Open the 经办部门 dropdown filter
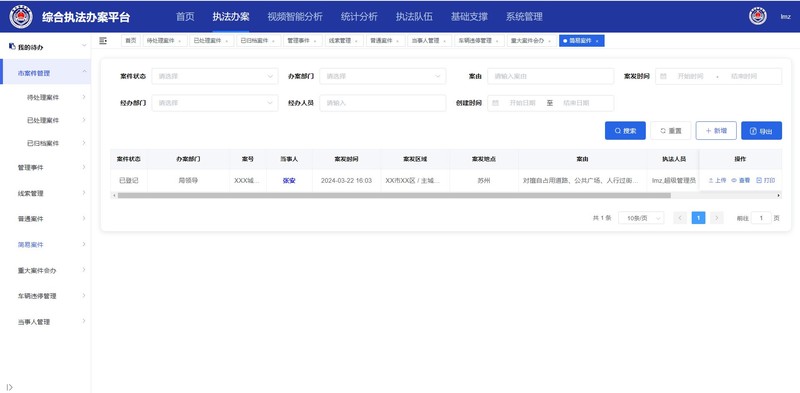Image resolution: width=800 pixels, height=393 pixels. pos(215,103)
